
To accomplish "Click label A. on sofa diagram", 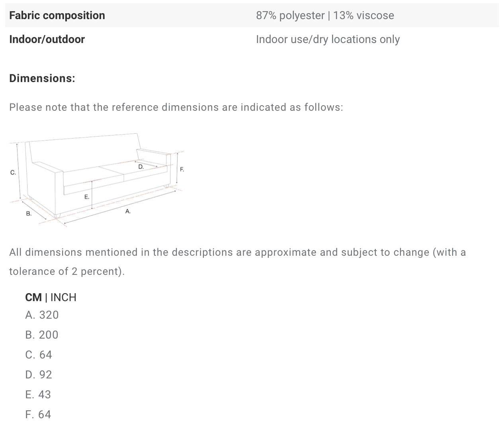I will 128,212.
